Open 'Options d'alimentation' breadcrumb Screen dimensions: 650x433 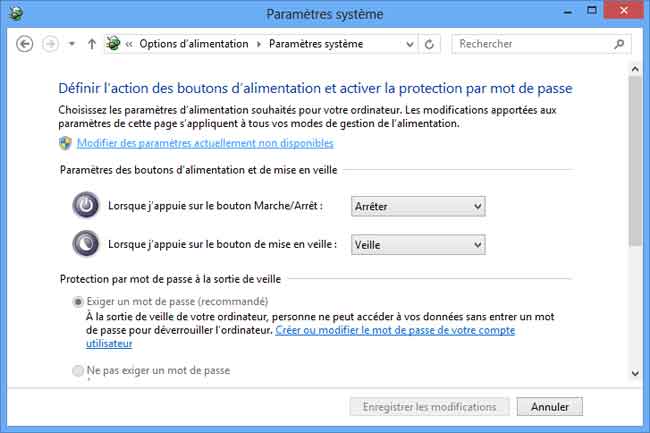(196, 44)
